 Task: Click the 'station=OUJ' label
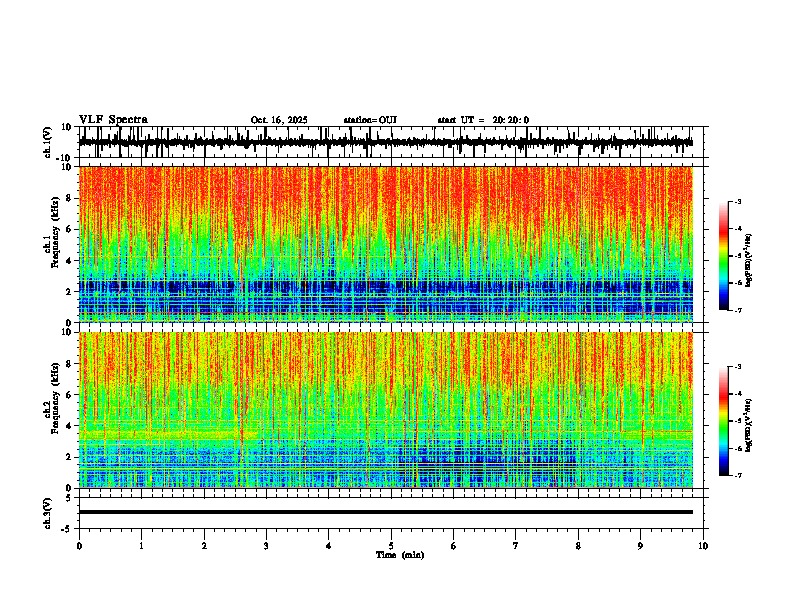point(370,120)
